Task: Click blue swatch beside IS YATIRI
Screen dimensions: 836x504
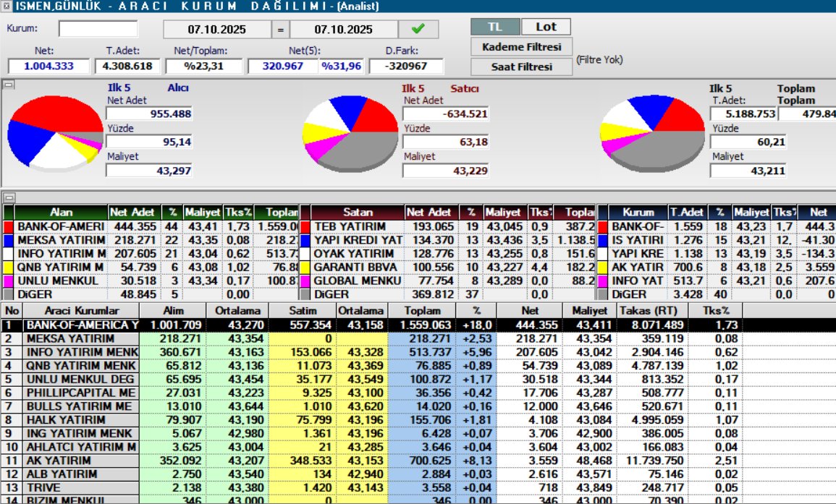Action: click(603, 240)
